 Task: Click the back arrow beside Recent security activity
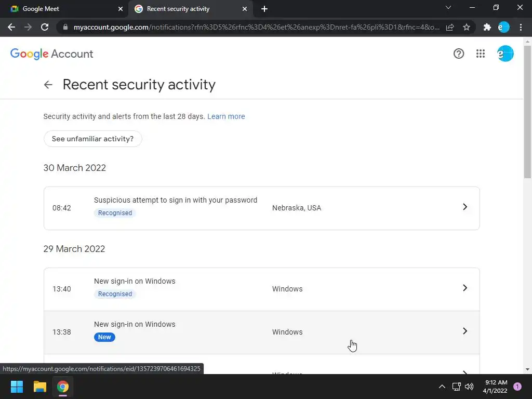(48, 85)
